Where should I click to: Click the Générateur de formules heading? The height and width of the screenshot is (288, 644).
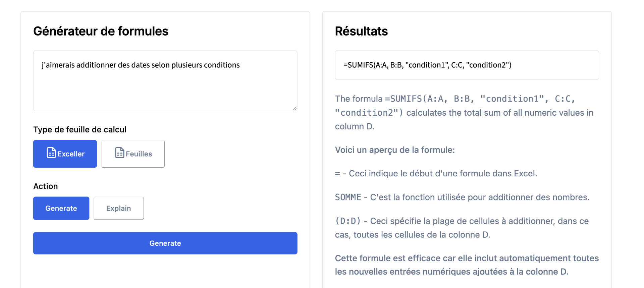coord(101,31)
